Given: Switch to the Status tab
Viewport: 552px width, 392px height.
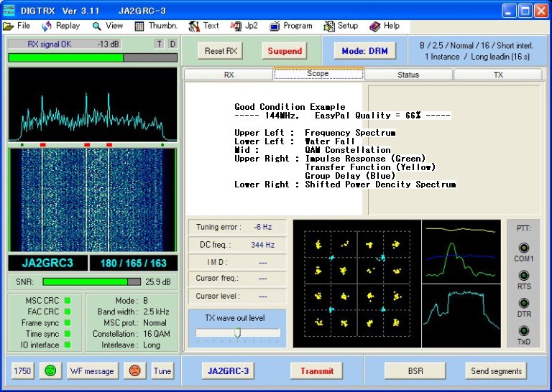Looking at the screenshot, I should 408,75.
